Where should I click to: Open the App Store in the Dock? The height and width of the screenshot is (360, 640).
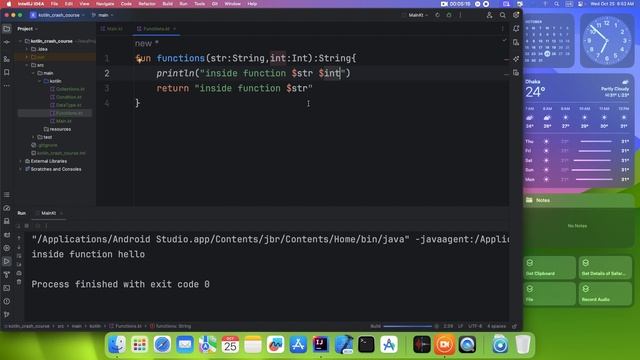298,344
